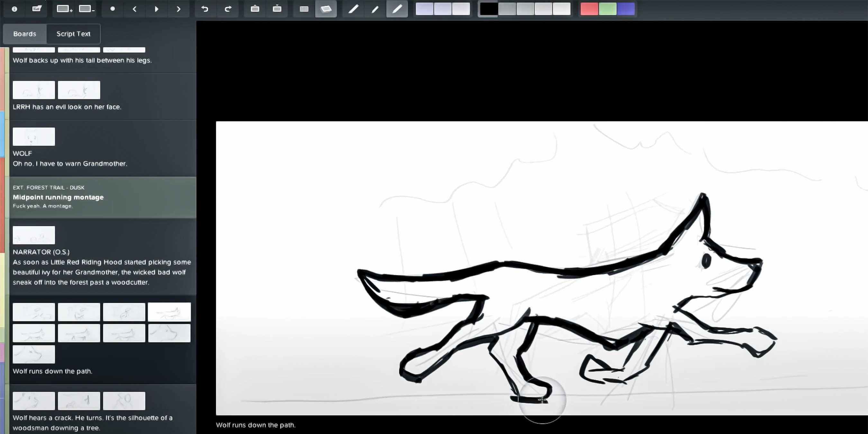Switch to the Boards tab
This screenshot has width=868, height=434.
coord(25,34)
